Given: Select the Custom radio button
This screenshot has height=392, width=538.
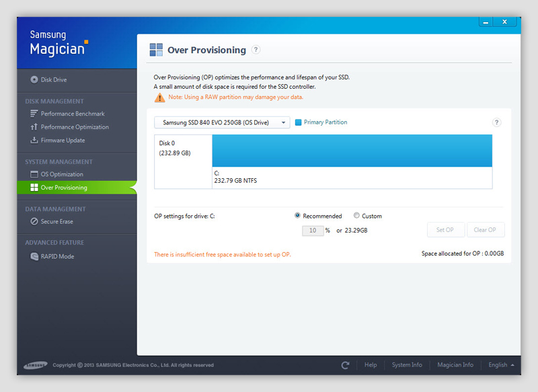Looking at the screenshot, I should click(356, 215).
